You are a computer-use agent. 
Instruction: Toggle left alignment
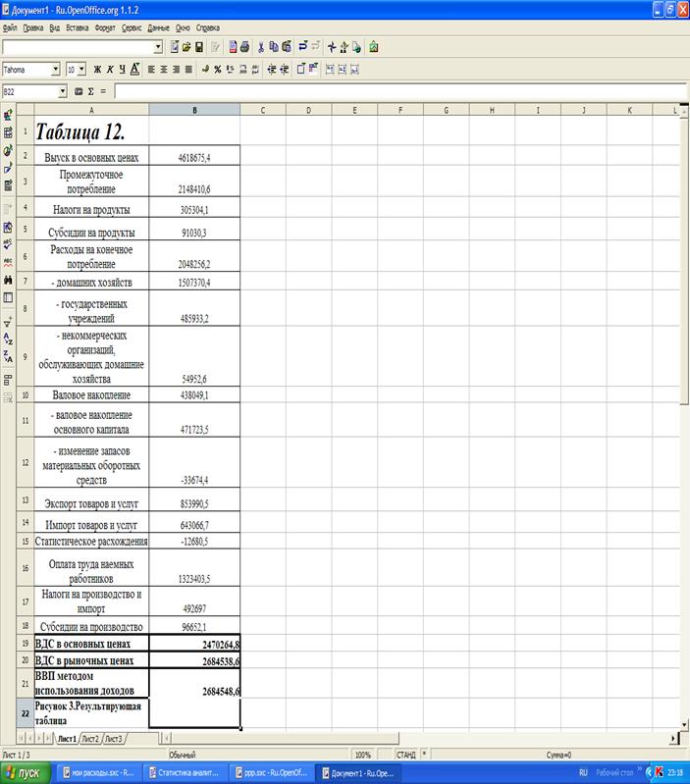click(151, 70)
